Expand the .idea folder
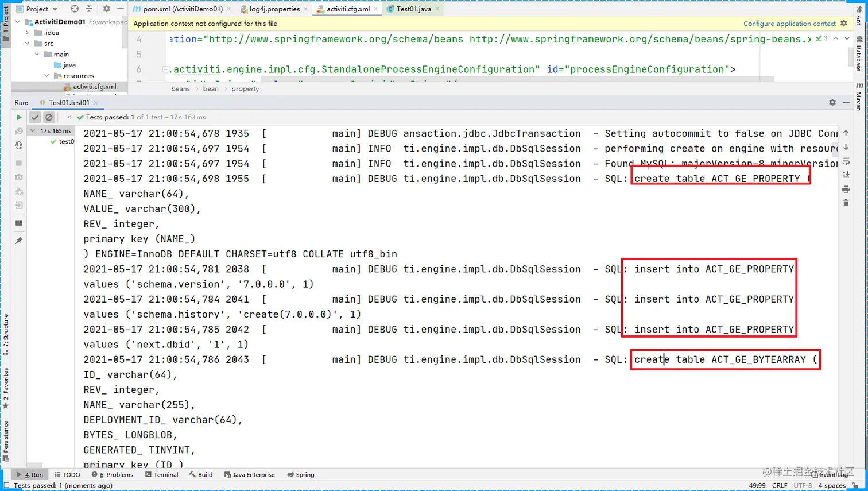 [27, 33]
